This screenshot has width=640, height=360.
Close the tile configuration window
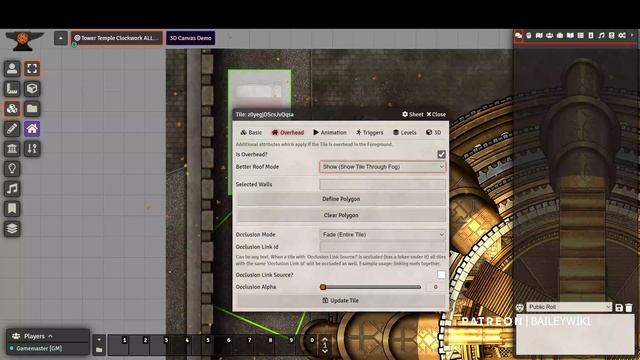pyautogui.click(x=436, y=114)
